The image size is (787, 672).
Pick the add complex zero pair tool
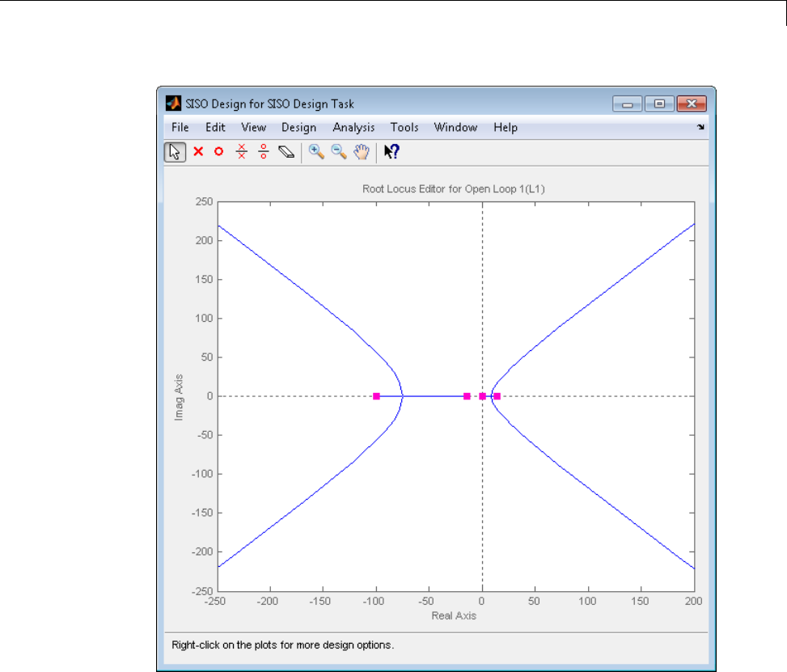point(263,151)
